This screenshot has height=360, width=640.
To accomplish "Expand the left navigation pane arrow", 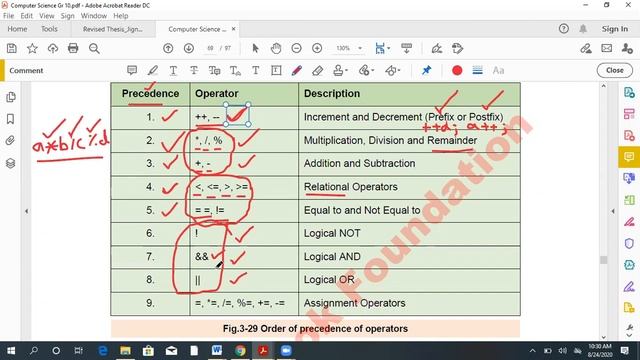I will pos(27,211).
